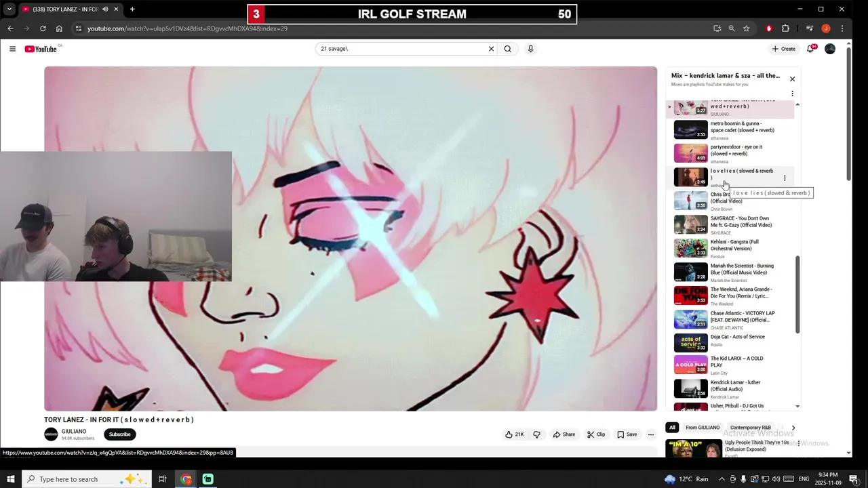Open the Mix playlist options menu

(x=792, y=94)
